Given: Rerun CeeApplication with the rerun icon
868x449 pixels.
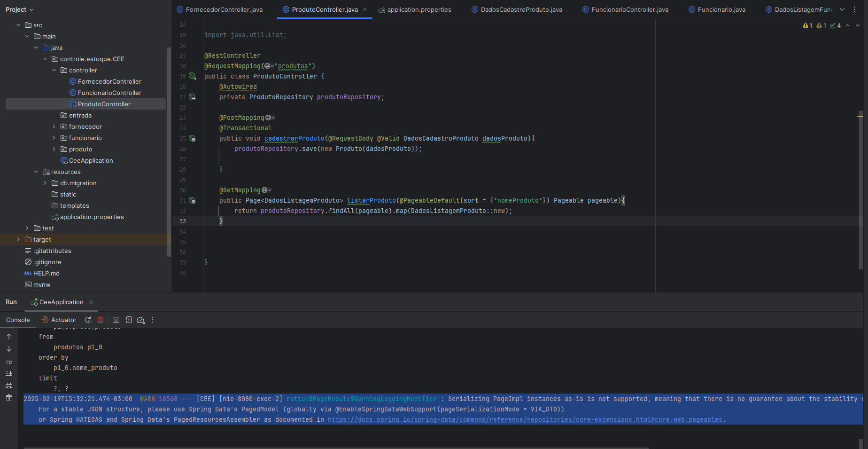Looking at the screenshot, I should [x=88, y=320].
